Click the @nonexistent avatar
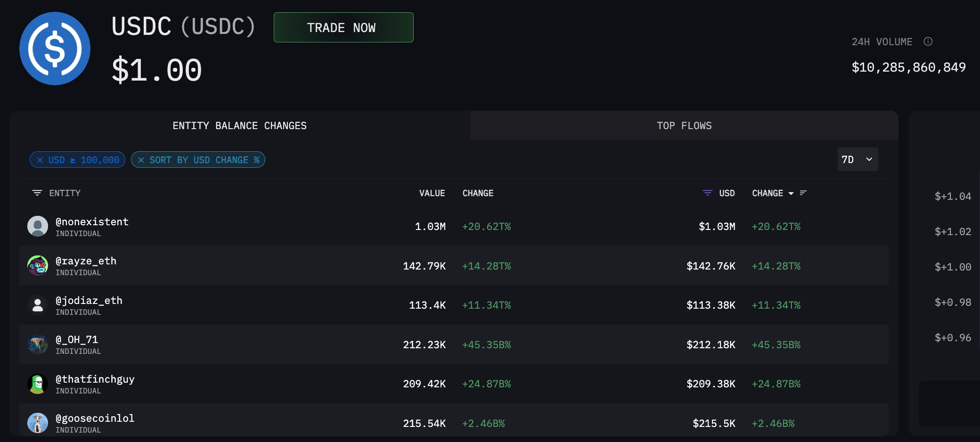Screen dimensions: 980x442 tap(38, 226)
